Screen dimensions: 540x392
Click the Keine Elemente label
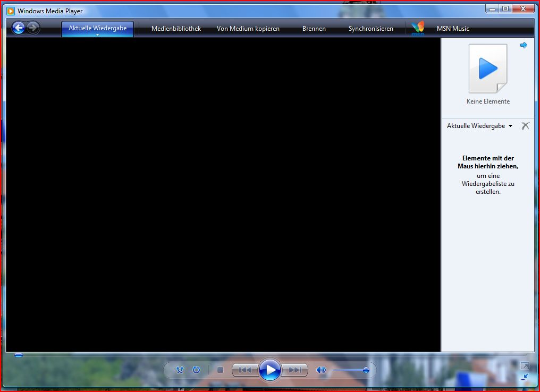coord(488,101)
